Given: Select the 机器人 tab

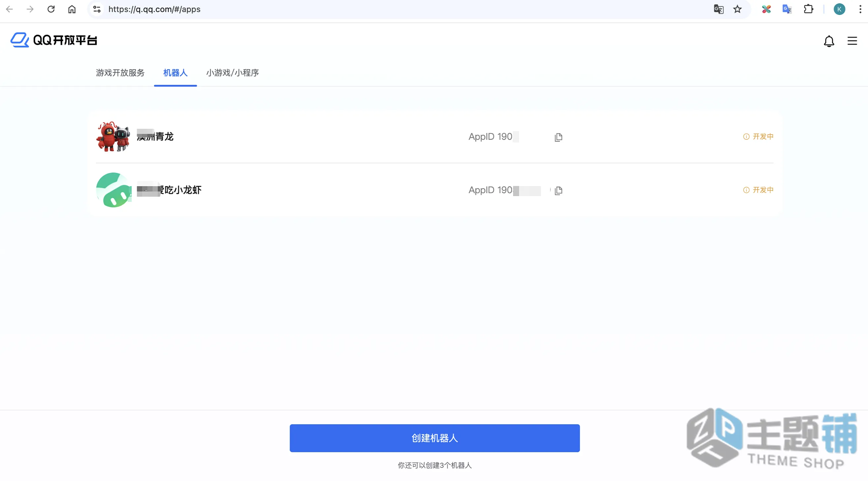Looking at the screenshot, I should click(x=175, y=73).
